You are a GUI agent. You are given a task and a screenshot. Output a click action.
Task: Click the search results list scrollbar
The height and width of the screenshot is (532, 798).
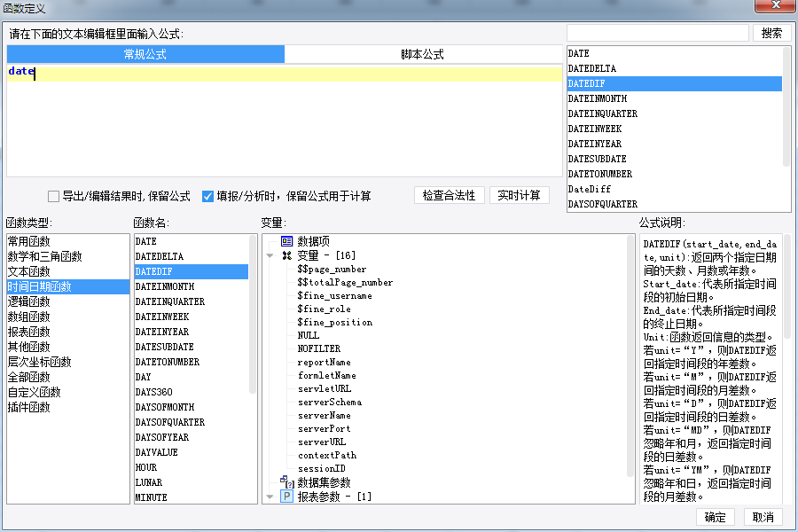(786, 107)
